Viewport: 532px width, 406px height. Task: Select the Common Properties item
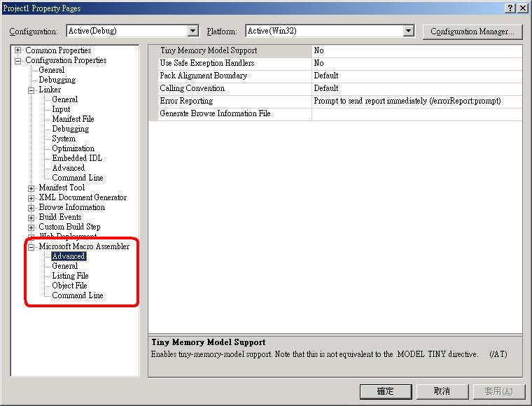[58, 50]
